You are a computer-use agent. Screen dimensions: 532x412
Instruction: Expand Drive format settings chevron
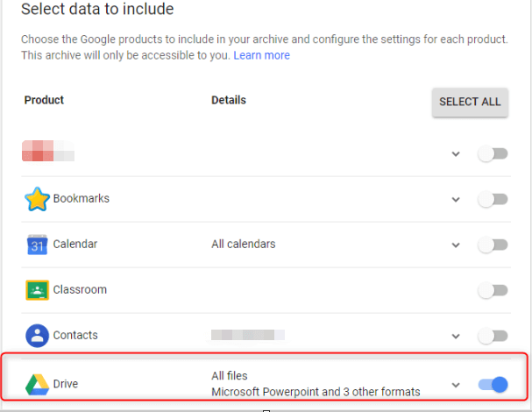456,385
